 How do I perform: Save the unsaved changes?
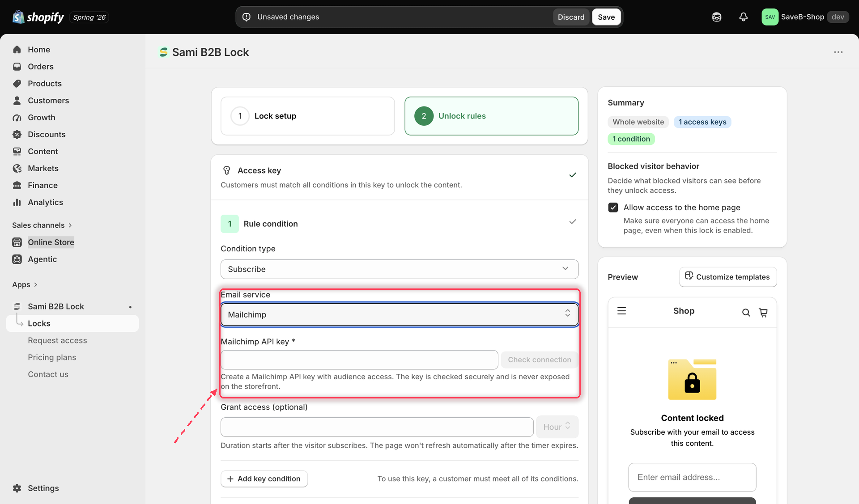click(606, 17)
